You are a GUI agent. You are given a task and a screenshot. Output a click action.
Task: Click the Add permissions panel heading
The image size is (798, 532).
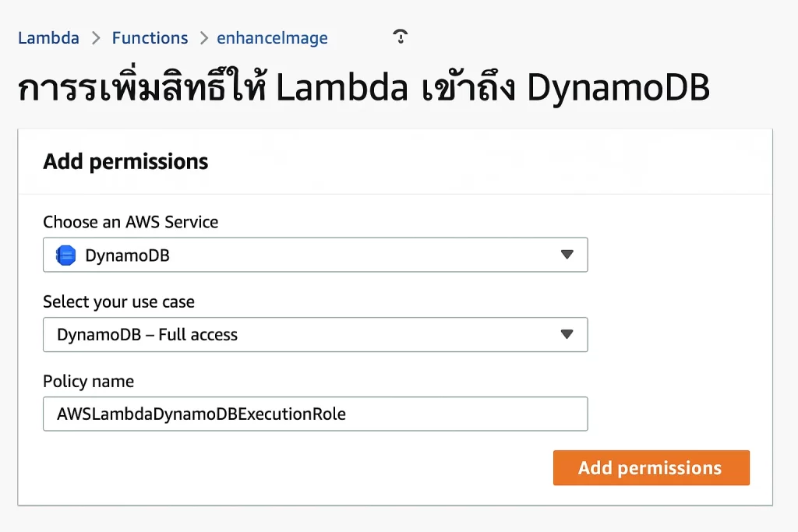125,161
